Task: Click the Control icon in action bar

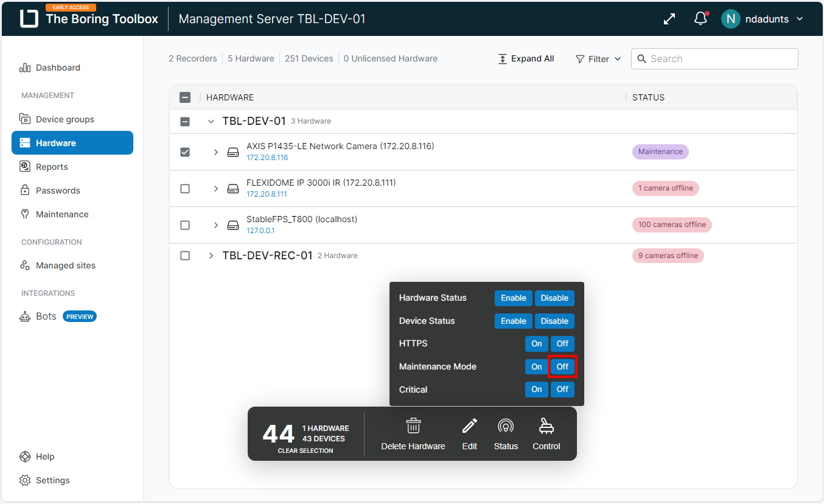Action: coord(546,426)
